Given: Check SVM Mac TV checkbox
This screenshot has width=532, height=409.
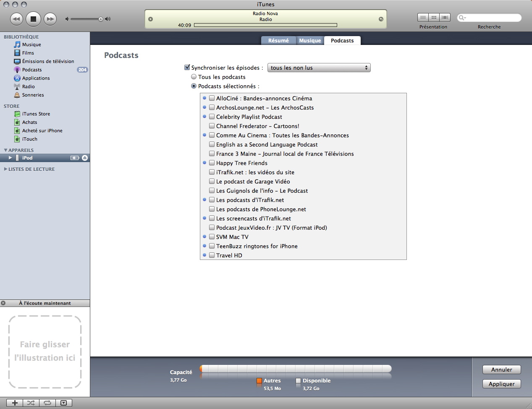Looking at the screenshot, I should click(x=212, y=237).
